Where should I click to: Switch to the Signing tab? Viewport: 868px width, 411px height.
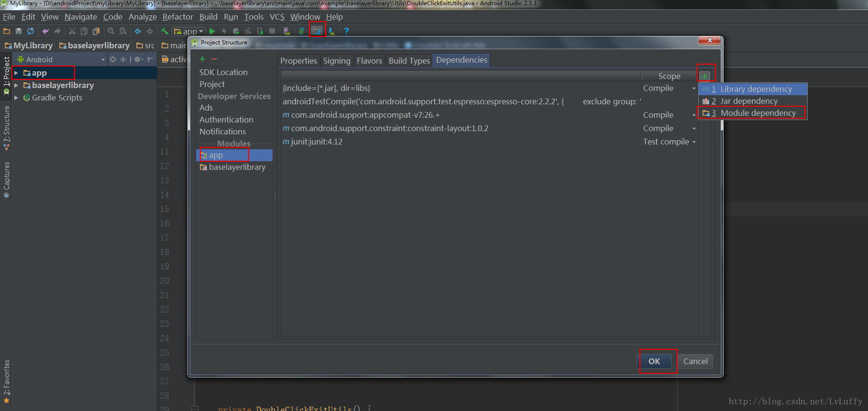(x=337, y=61)
